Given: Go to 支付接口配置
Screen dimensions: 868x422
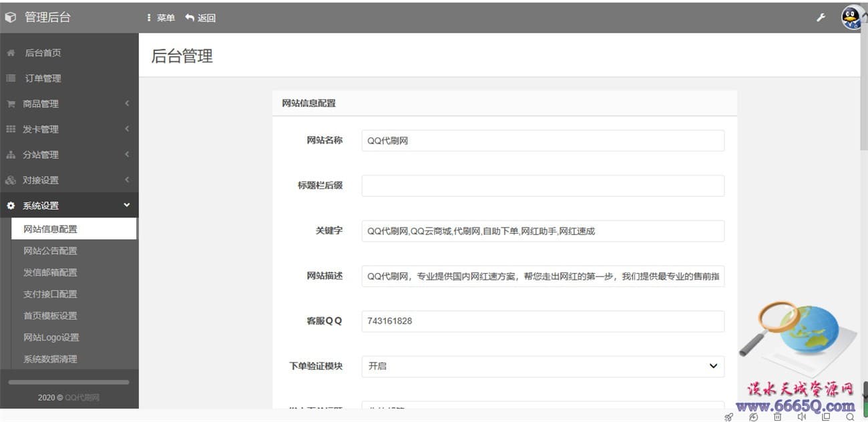Looking at the screenshot, I should coord(50,294).
